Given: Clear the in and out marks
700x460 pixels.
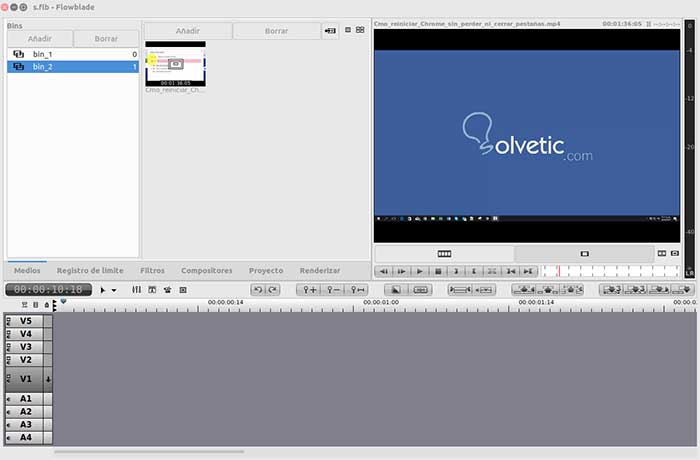Looking at the screenshot, I should [x=492, y=271].
